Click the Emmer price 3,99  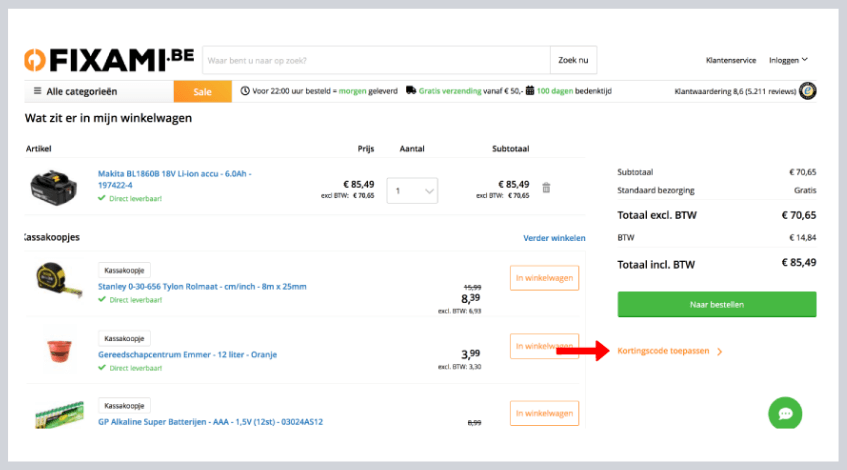[470, 354]
